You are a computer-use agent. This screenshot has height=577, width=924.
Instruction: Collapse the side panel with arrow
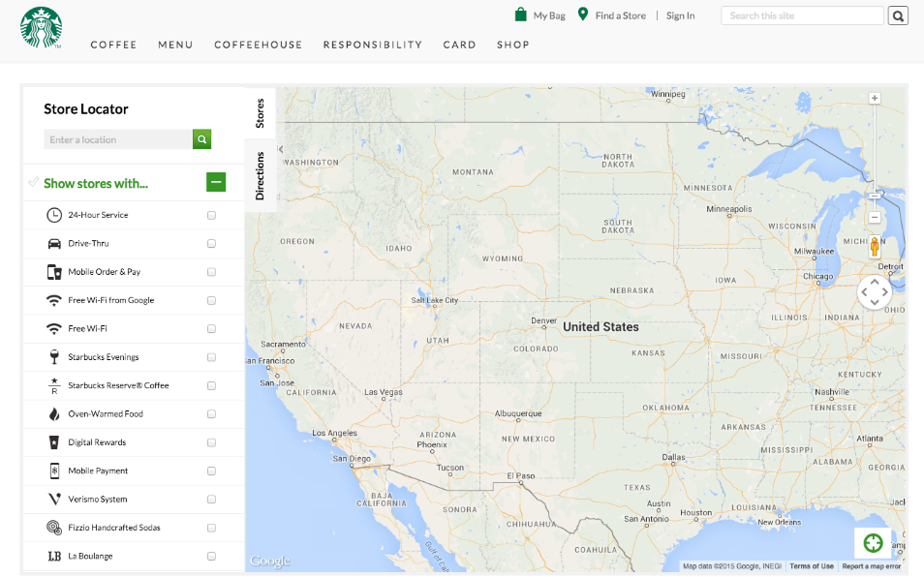point(281,149)
